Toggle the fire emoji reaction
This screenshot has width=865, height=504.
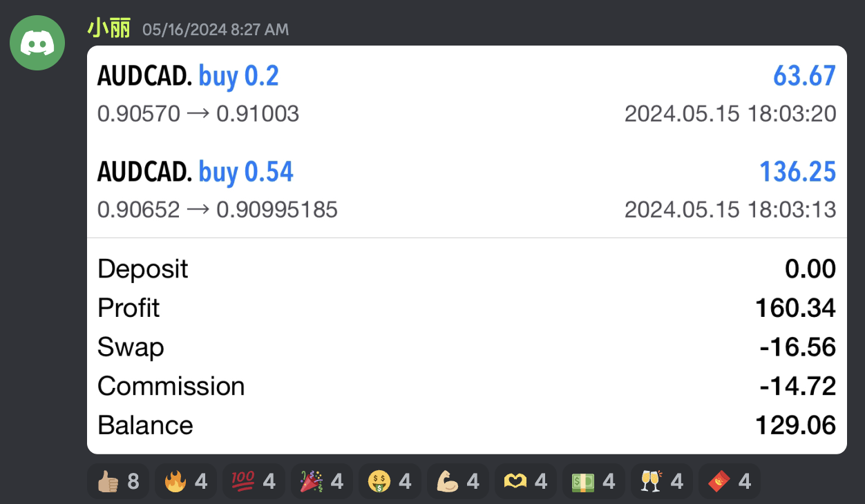tap(186, 481)
